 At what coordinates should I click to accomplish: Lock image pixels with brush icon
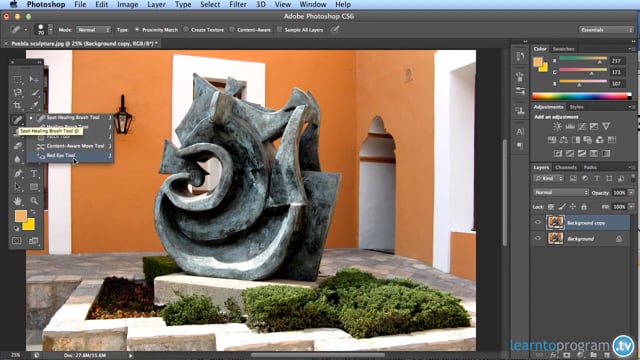562,207
